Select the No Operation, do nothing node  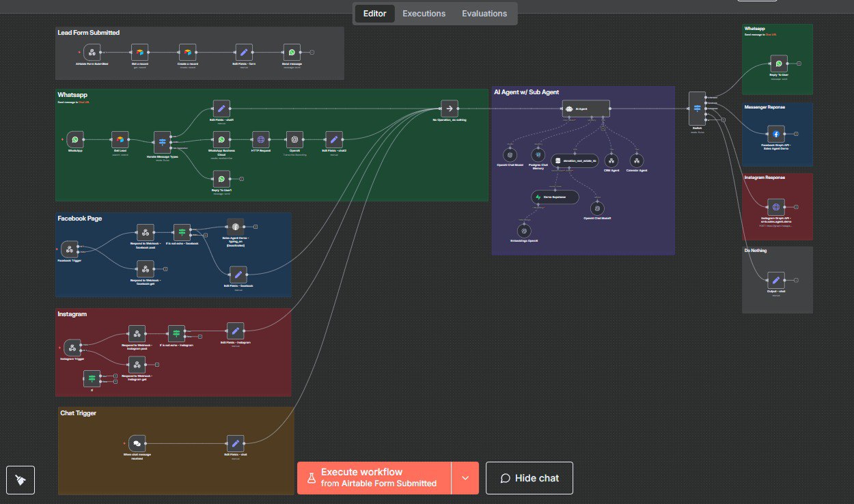[449, 109]
